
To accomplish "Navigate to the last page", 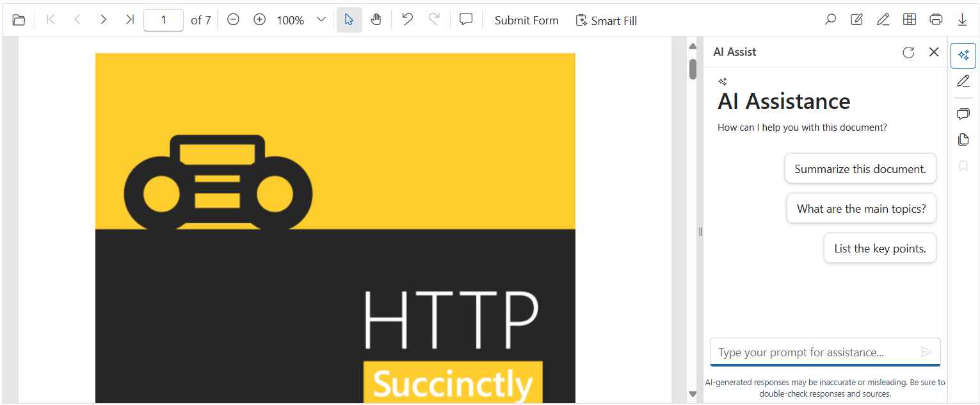I will point(129,19).
